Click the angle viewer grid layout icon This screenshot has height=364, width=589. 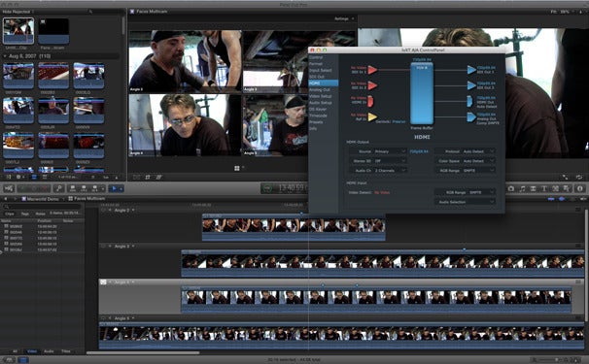[237, 168]
